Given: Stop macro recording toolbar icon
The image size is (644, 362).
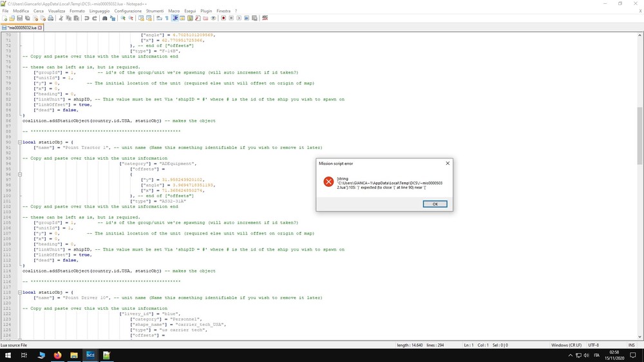Looking at the screenshot, I should tap(231, 18).
